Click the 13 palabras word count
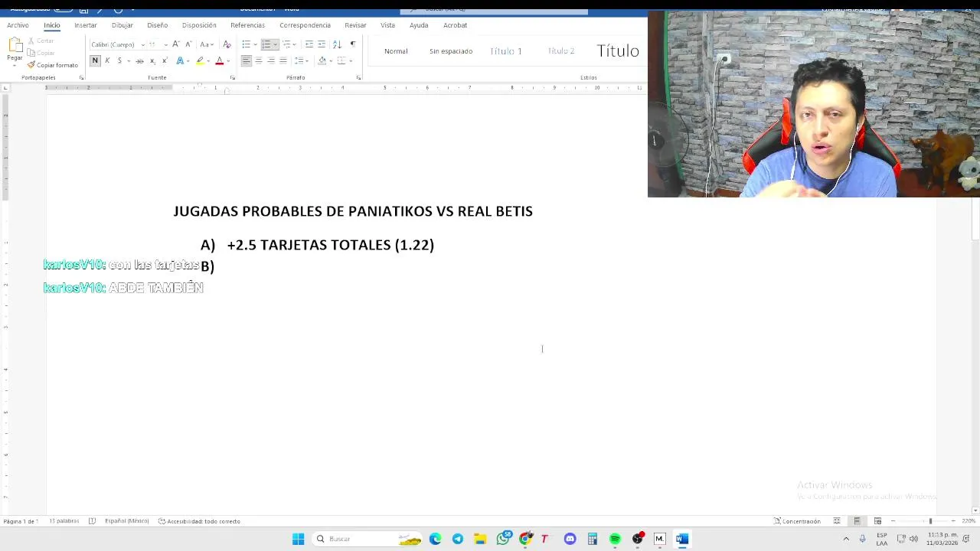Image resolution: width=980 pixels, height=551 pixels. pyautogui.click(x=64, y=521)
